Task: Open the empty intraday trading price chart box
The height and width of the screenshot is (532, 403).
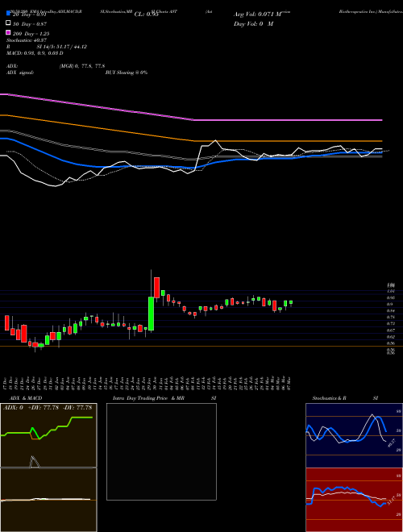Action: [x=161, y=451]
